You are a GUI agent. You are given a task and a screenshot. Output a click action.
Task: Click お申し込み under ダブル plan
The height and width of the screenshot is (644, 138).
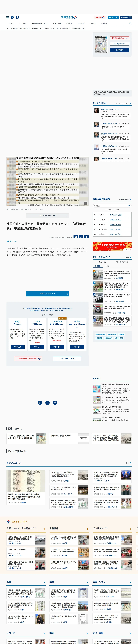point(77,347)
